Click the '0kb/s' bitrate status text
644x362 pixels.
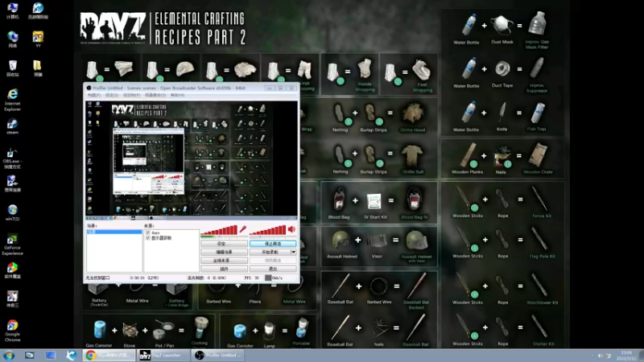[x=277, y=278]
